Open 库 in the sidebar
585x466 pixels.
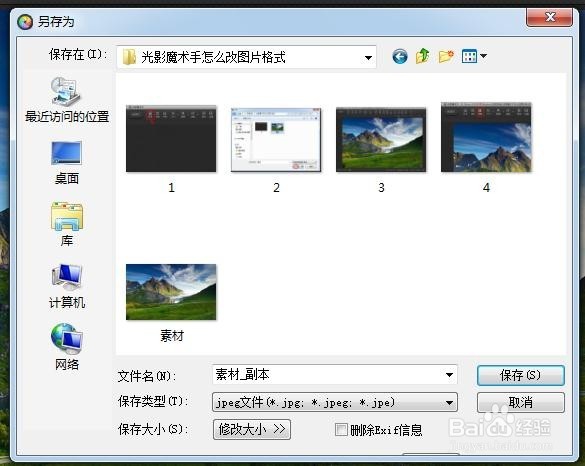(67, 224)
